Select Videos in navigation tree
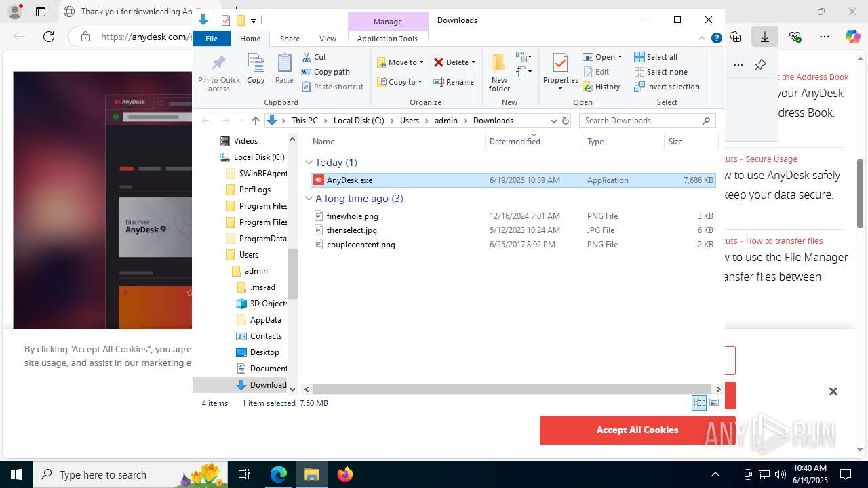Screen dimensions: 868x488 239,141
